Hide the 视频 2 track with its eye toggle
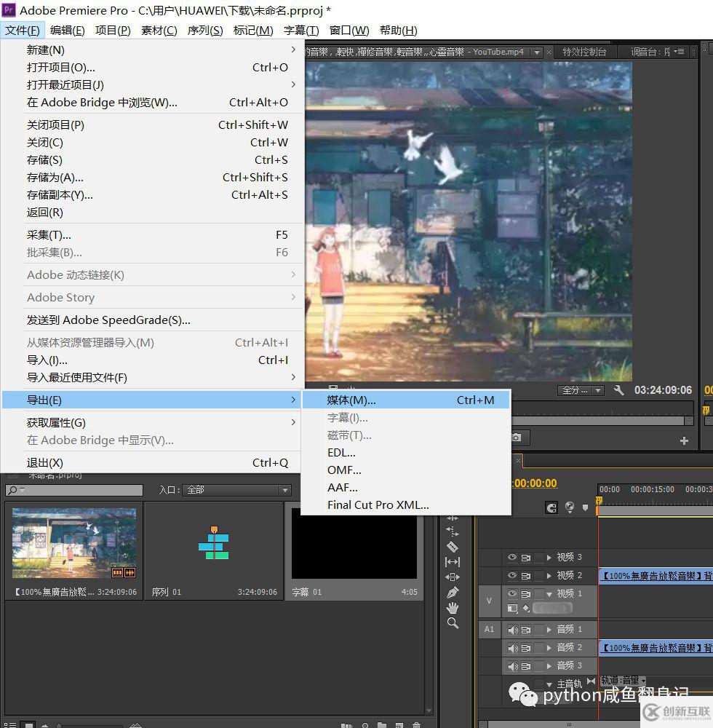This screenshot has height=728, width=713. 512,576
